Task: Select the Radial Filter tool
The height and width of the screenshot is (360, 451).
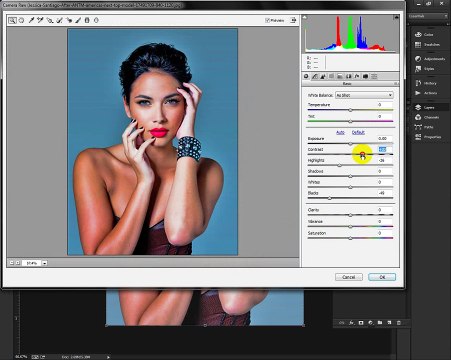Action: [96, 20]
